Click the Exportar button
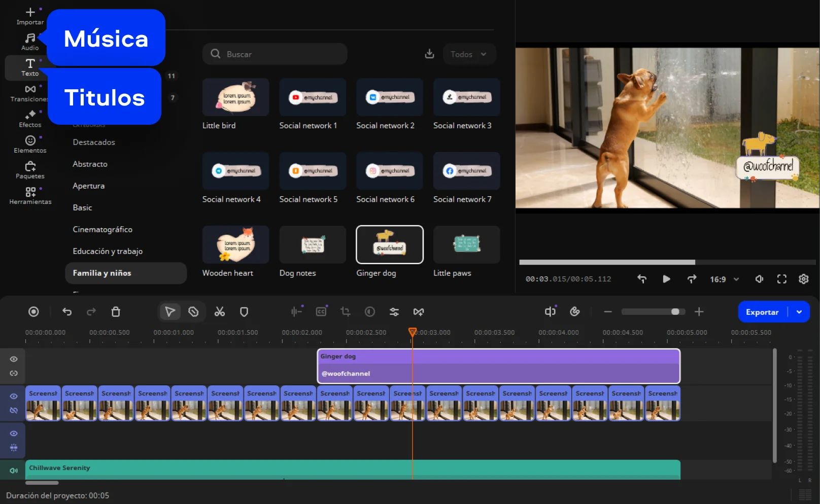Viewport: 820px width, 504px height. coord(762,312)
